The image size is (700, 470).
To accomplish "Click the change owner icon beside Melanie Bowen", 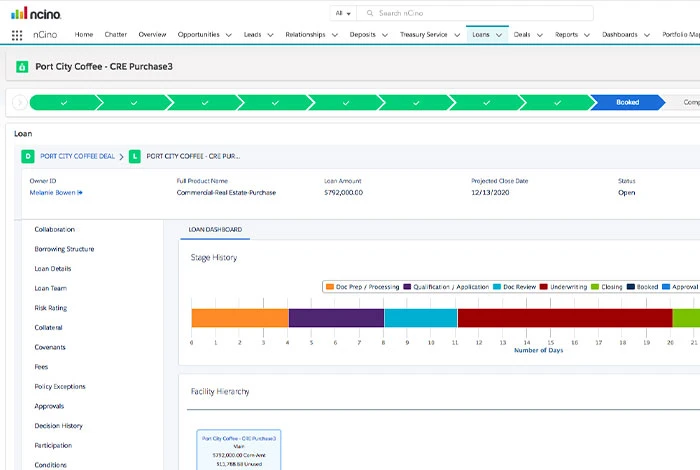I will pyautogui.click(x=80, y=192).
